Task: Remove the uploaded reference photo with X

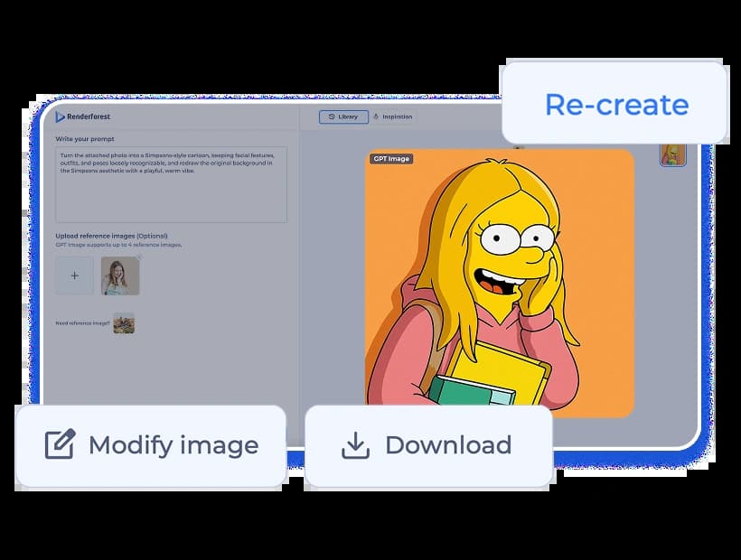Action: coord(139,258)
